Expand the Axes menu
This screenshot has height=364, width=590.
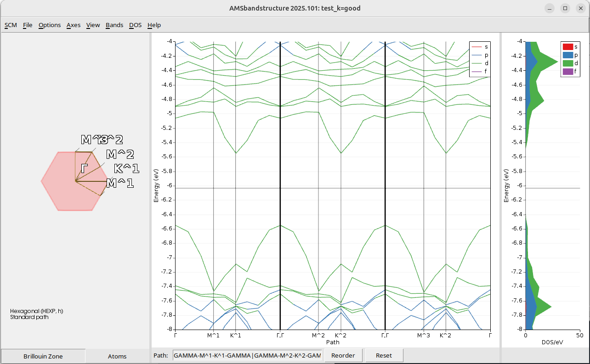(x=74, y=25)
